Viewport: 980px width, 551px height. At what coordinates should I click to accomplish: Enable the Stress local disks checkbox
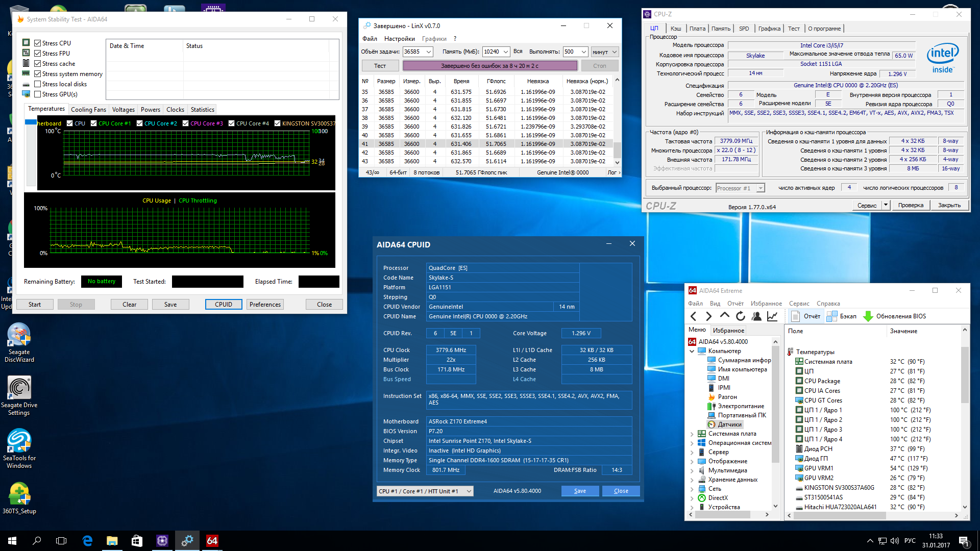click(38, 84)
